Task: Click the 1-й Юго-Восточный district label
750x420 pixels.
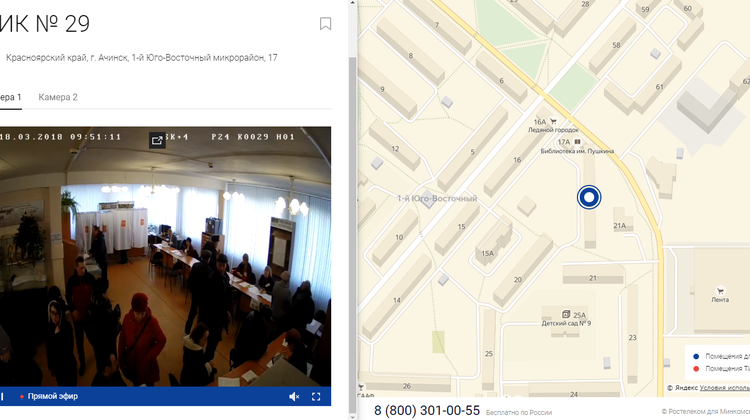Action: tap(437, 198)
